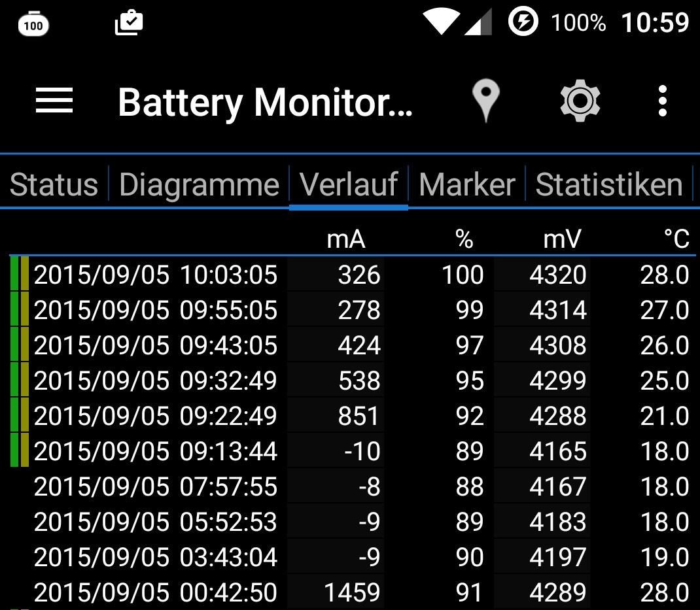
Task: Go to the Statistiken tab
Action: click(609, 185)
